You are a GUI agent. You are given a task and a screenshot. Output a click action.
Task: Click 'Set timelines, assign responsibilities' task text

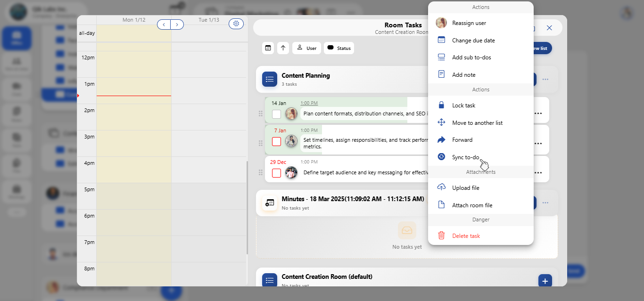(x=365, y=143)
